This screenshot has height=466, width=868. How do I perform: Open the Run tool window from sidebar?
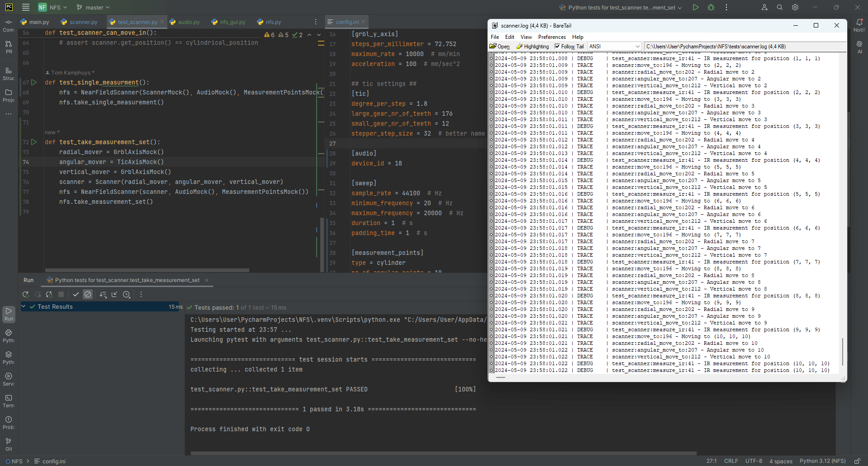(9, 314)
